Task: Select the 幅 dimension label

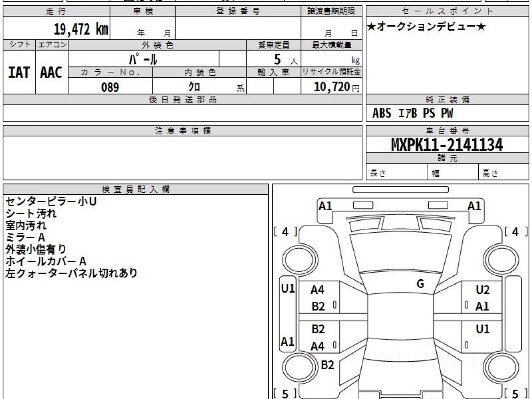Action: coord(436,174)
